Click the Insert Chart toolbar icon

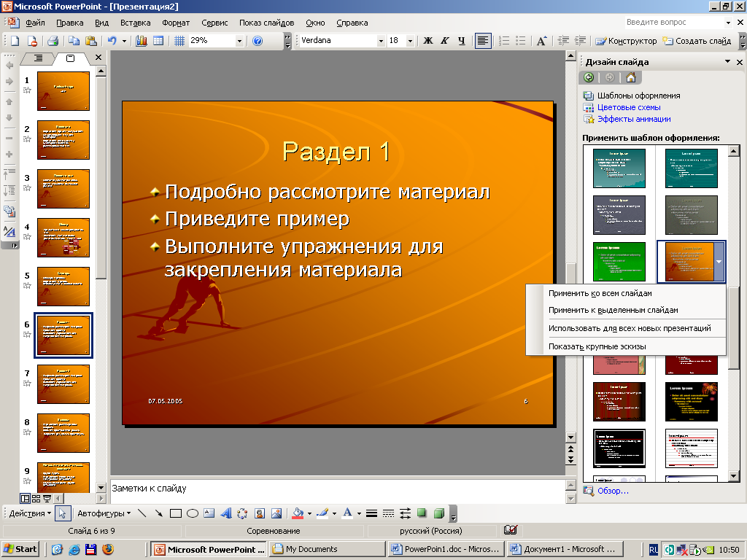(x=142, y=41)
